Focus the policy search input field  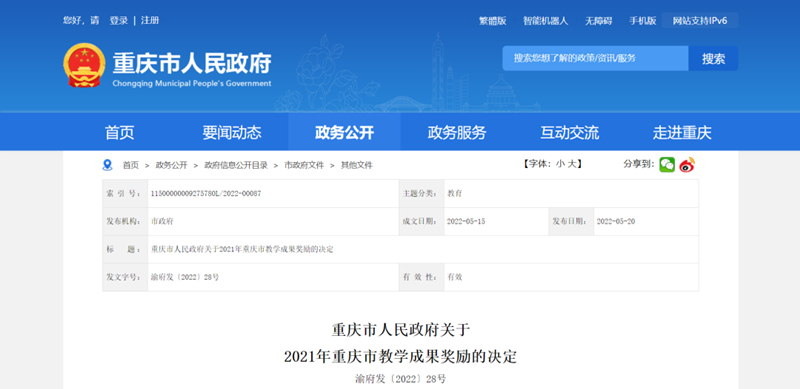(x=595, y=58)
